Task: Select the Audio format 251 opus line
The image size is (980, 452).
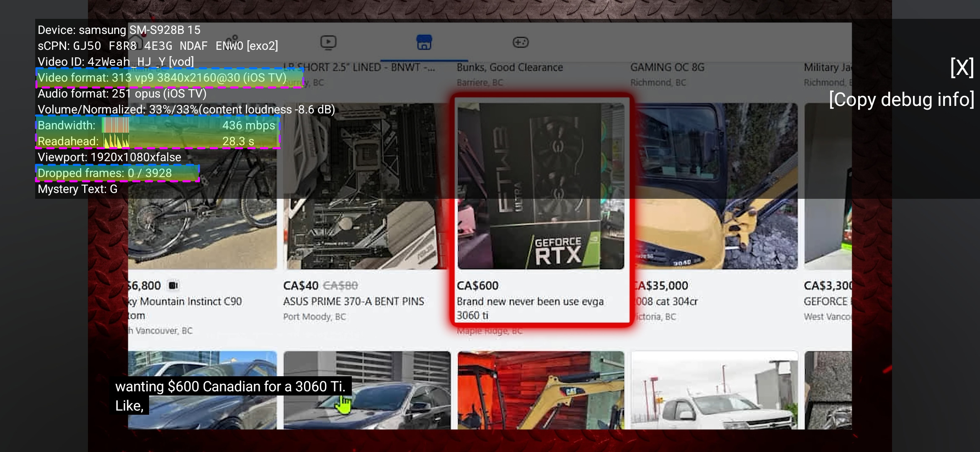Action: (122, 94)
